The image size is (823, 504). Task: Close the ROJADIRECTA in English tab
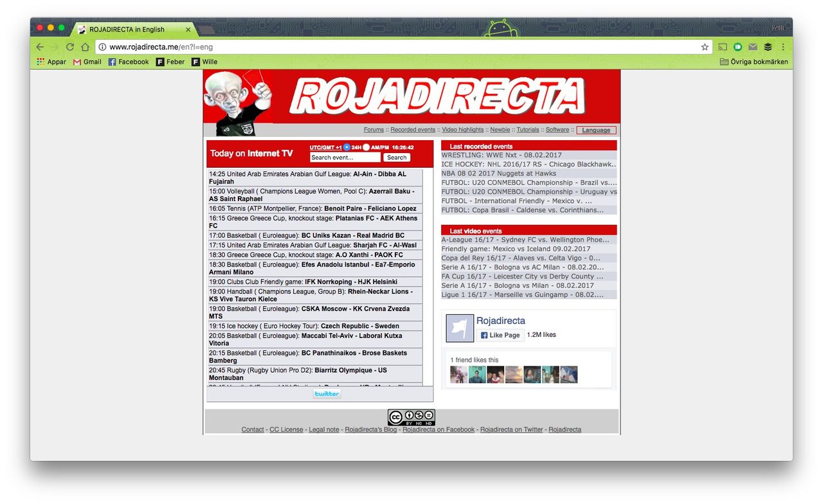[188, 30]
